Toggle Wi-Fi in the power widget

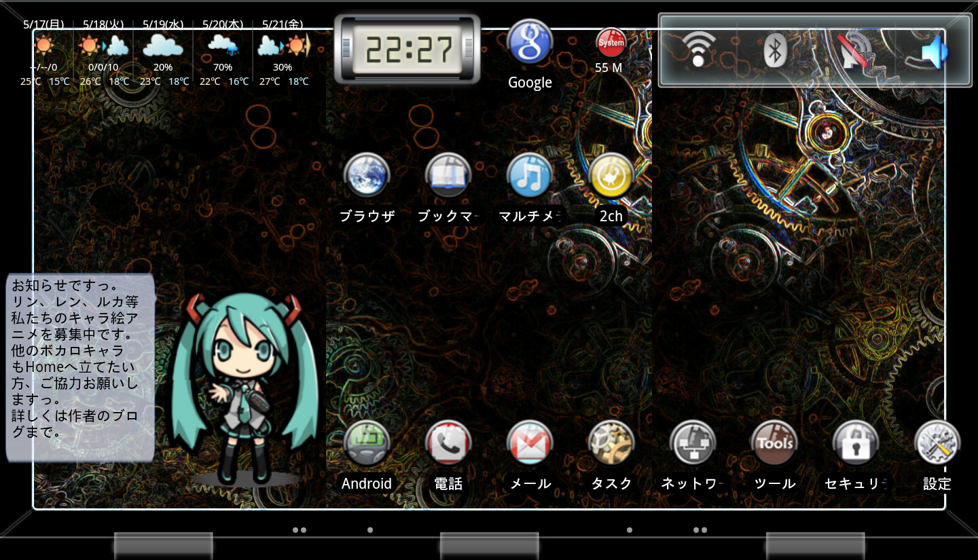pyautogui.click(x=698, y=50)
